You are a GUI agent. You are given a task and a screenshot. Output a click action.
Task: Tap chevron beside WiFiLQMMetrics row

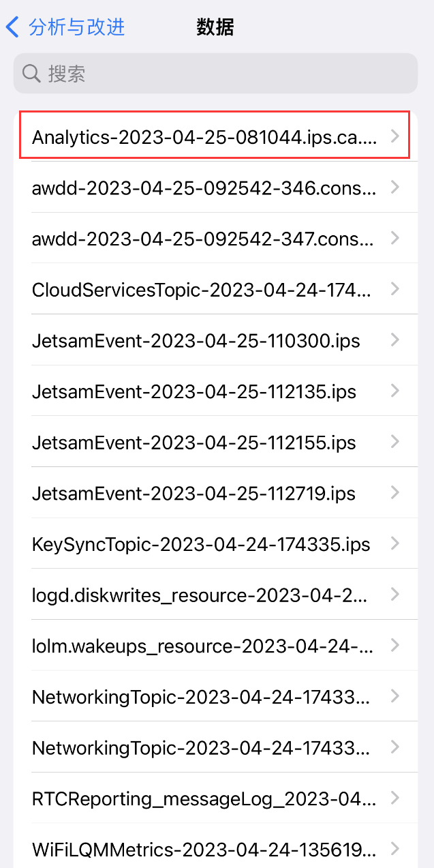394,849
